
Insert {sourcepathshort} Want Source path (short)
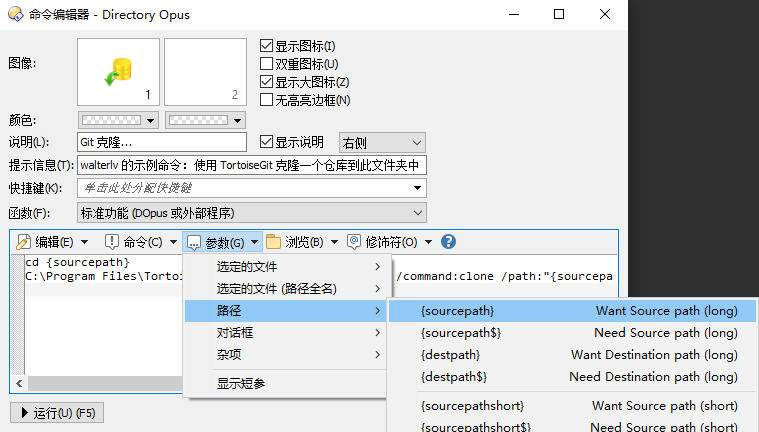572,406
